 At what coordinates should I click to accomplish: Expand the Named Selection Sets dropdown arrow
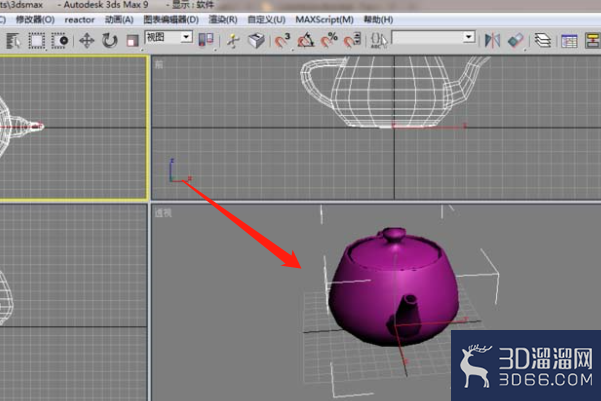coord(469,37)
